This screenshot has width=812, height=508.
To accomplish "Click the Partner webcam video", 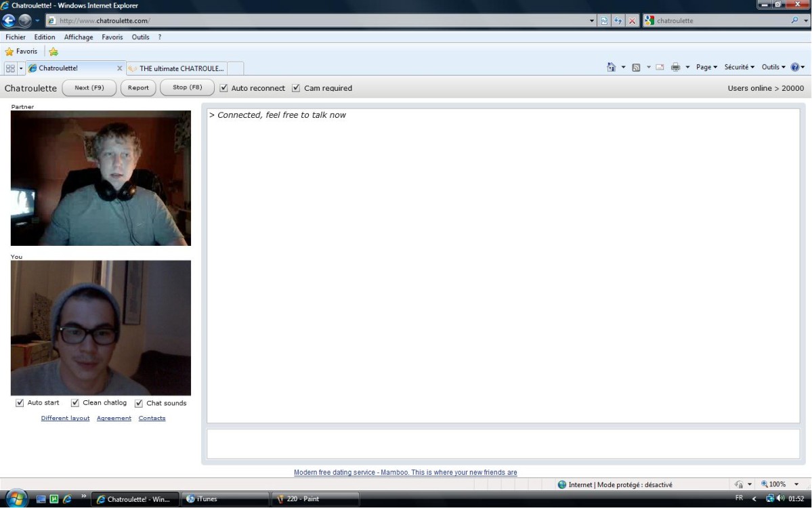I will [101, 178].
